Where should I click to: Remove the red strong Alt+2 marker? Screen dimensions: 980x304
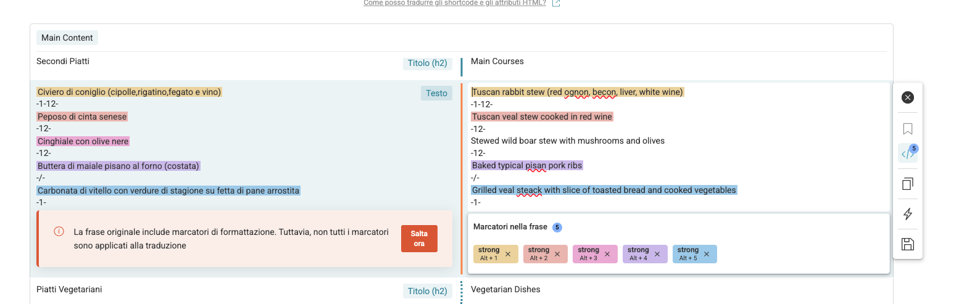pyautogui.click(x=557, y=254)
